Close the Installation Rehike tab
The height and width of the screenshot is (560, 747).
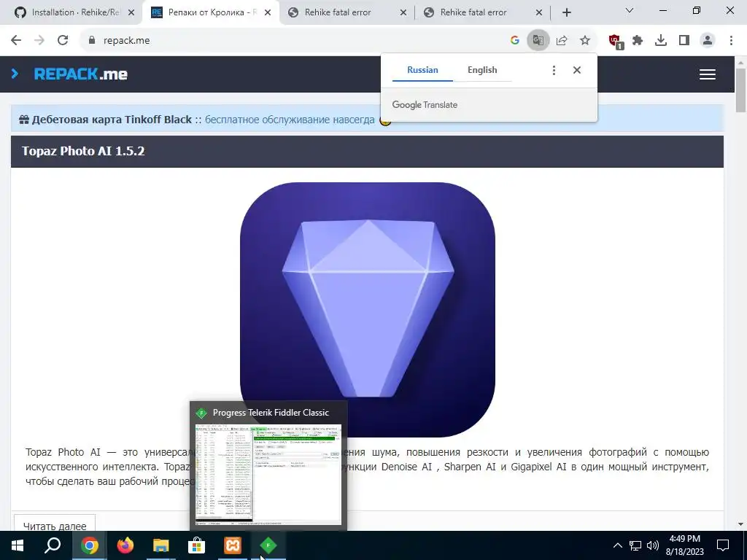point(131,12)
